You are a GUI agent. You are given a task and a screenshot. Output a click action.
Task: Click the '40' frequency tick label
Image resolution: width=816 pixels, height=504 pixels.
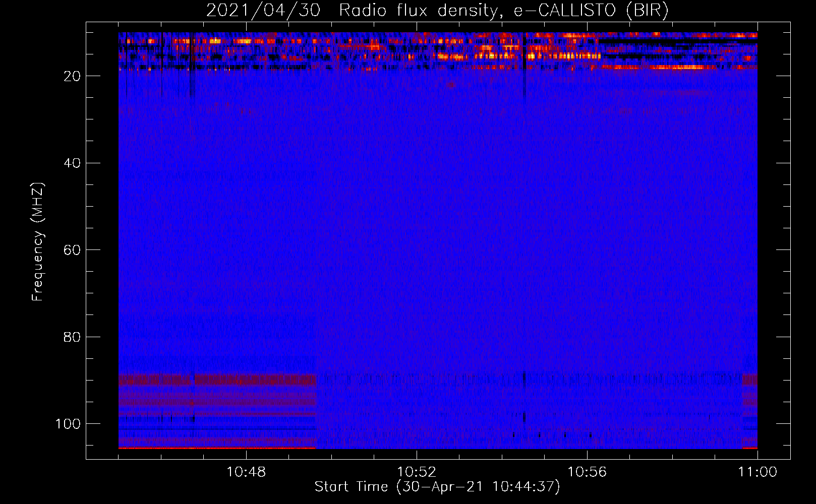[72, 163]
